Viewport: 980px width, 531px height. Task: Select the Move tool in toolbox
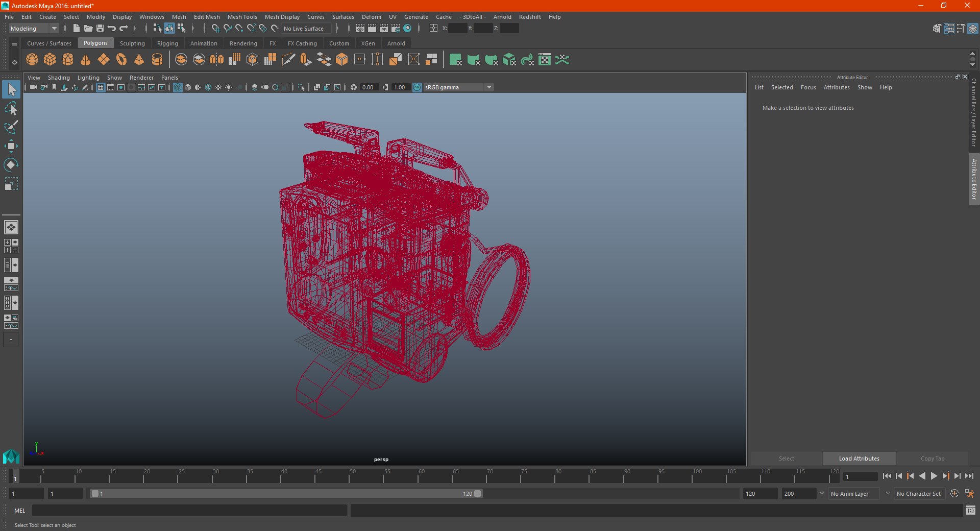click(11, 146)
